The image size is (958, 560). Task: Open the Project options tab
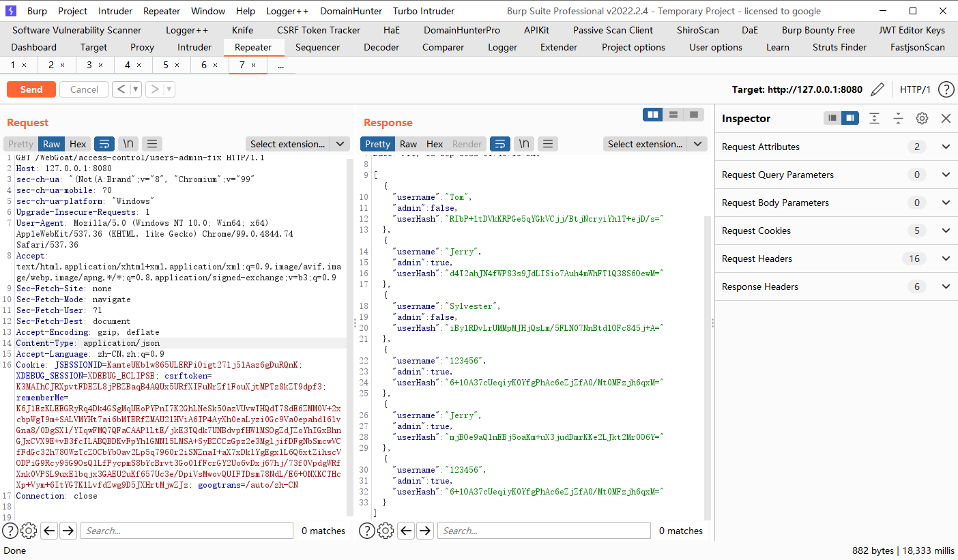point(633,47)
